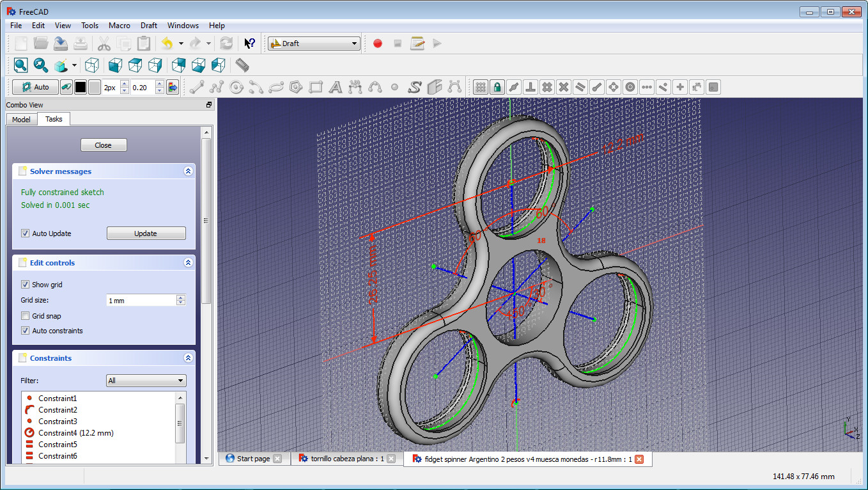Image resolution: width=868 pixels, height=490 pixels.
Task: Toggle snap to intersection
Action: (564, 87)
